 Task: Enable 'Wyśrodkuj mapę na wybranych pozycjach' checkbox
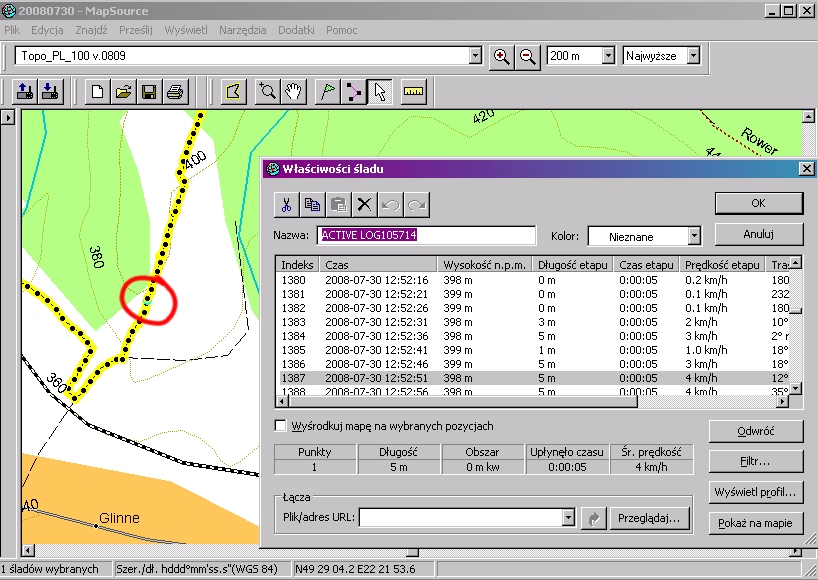pos(281,426)
